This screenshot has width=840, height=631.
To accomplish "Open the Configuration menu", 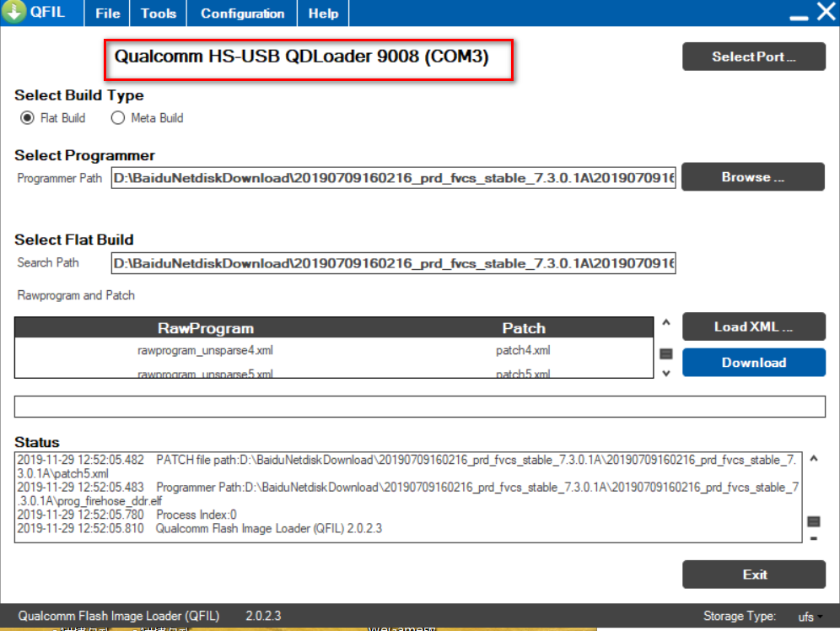I will point(242,13).
